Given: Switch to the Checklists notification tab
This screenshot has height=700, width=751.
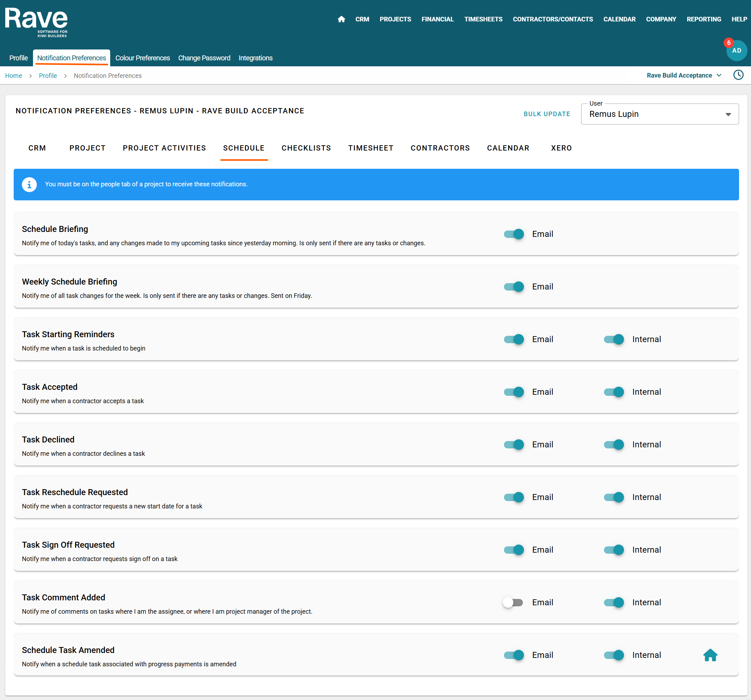Looking at the screenshot, I should coord(306,148).
